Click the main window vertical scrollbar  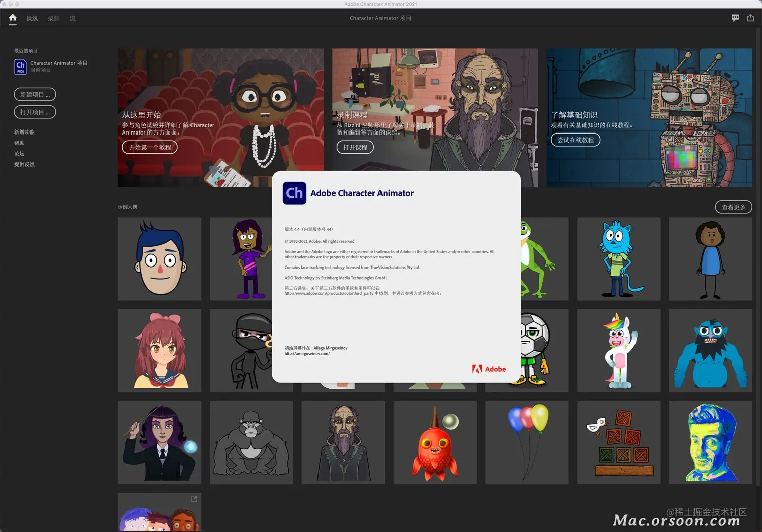(x=759, y=257)
